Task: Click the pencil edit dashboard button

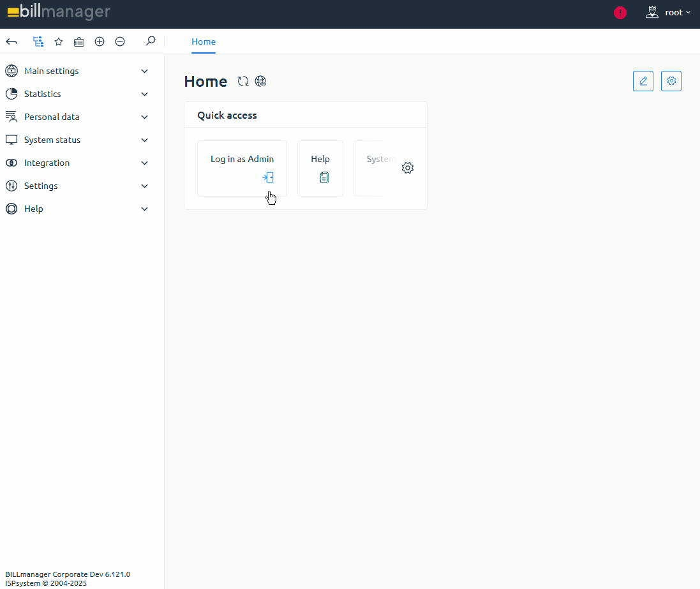Action: coord(643,81)
